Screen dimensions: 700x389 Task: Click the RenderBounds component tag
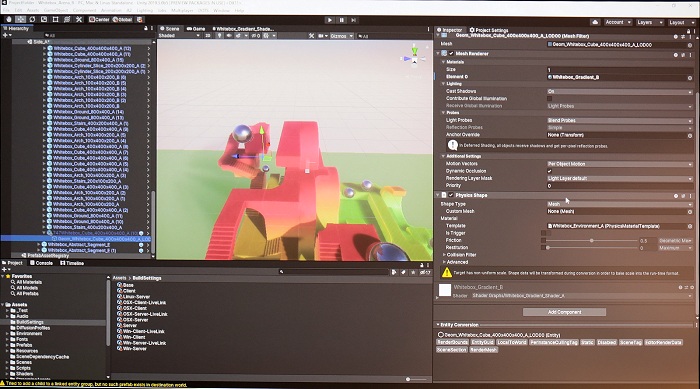[x=452, y=343]
